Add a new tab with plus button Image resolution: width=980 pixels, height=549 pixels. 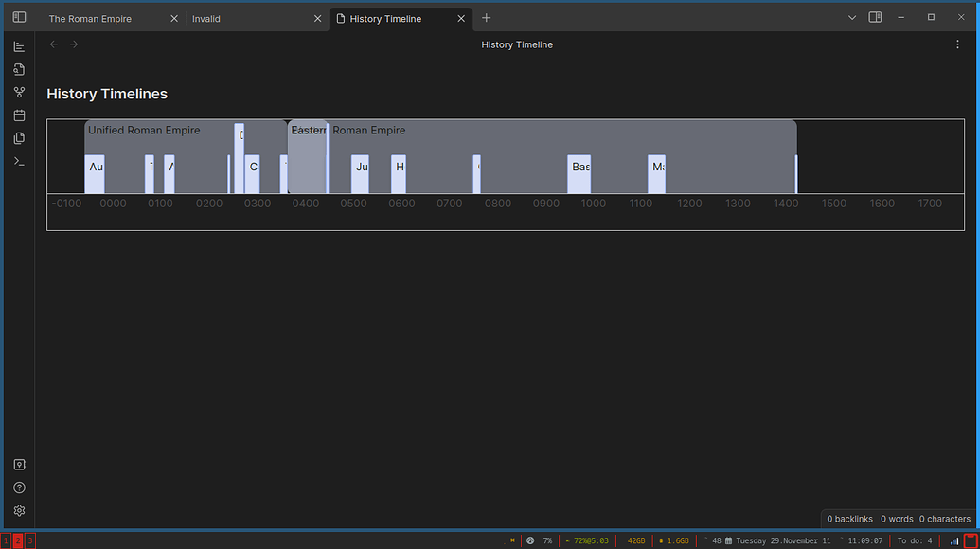pos(487,18)
